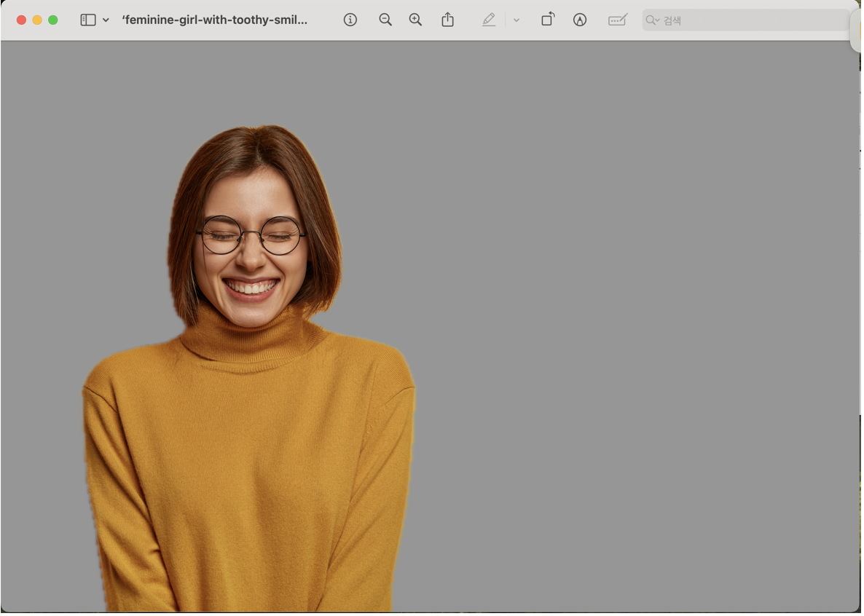864x616 pixels.
Task: Show the Markup toolbar
Action: 580,20
